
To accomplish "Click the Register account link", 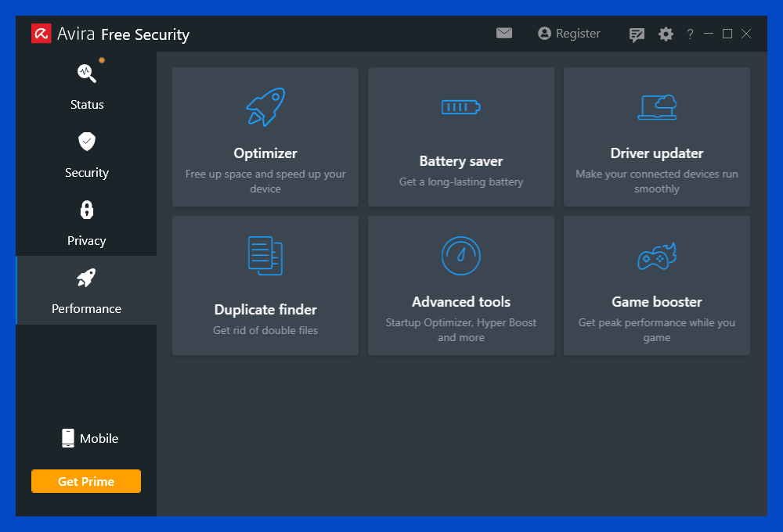I will tap(569, 34).
